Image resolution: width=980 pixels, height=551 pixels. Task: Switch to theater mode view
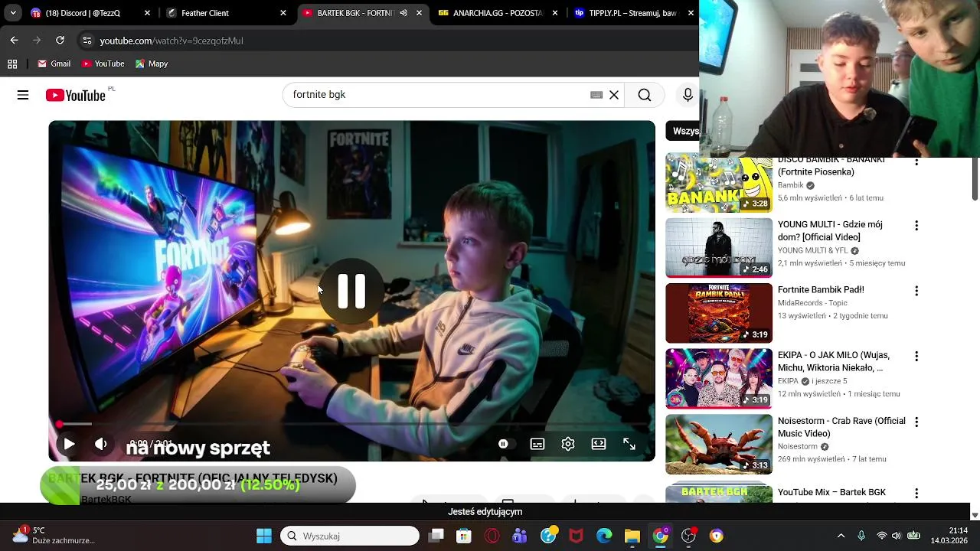click(599, 444)
